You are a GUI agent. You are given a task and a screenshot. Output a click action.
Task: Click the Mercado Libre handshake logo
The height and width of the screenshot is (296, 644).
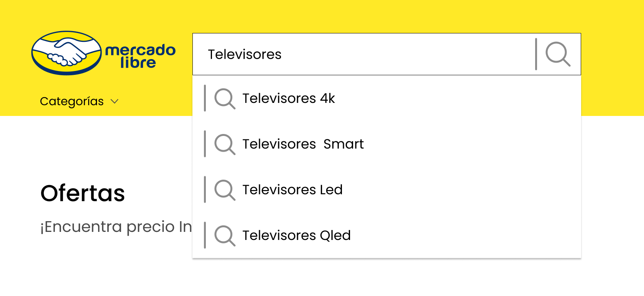coord(67,53)
